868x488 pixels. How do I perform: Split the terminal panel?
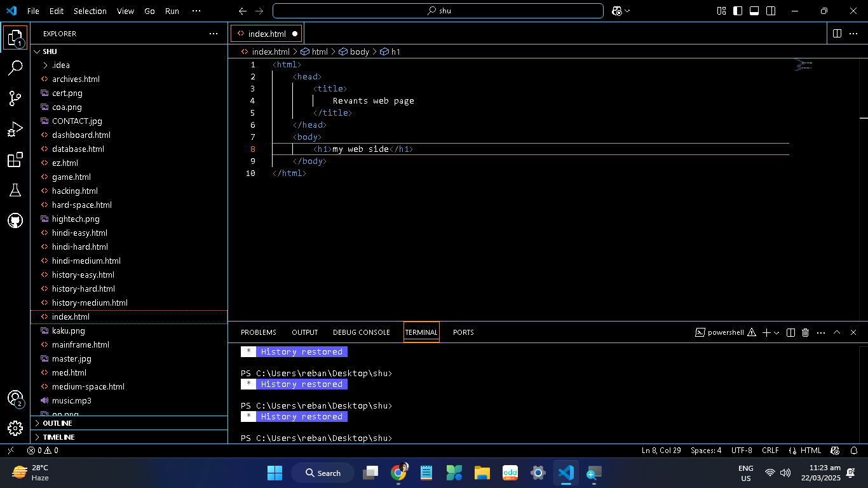pos(790,332)
